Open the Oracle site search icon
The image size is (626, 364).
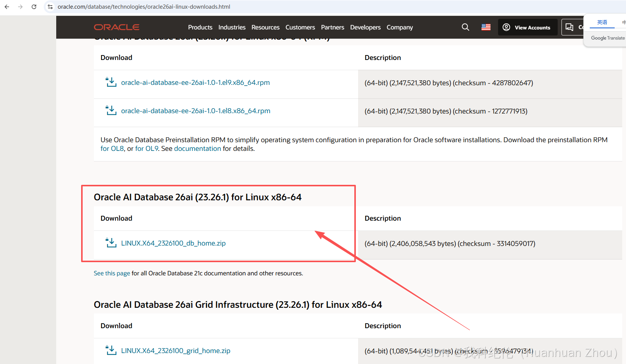pos(465,27)
